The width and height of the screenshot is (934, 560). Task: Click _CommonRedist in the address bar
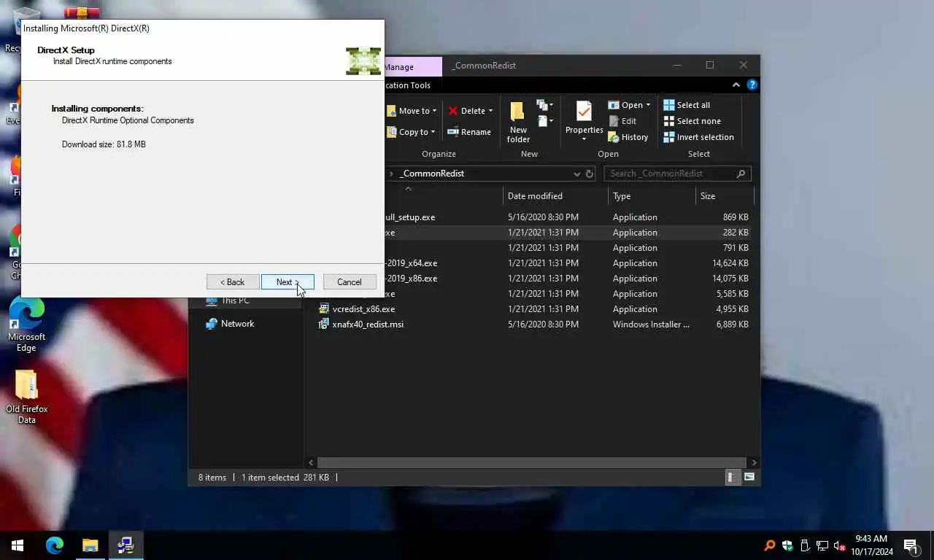[x=432, y=174]
